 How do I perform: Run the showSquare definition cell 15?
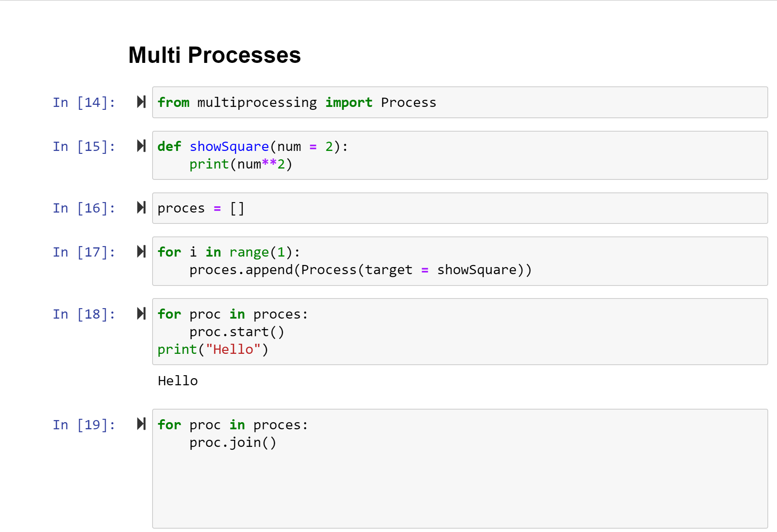(141, 146)
